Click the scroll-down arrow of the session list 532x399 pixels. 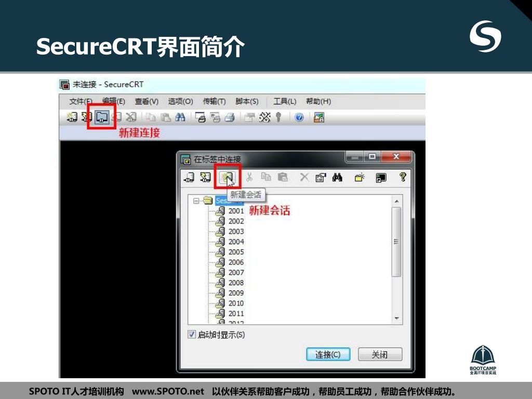tap(396, 318)
